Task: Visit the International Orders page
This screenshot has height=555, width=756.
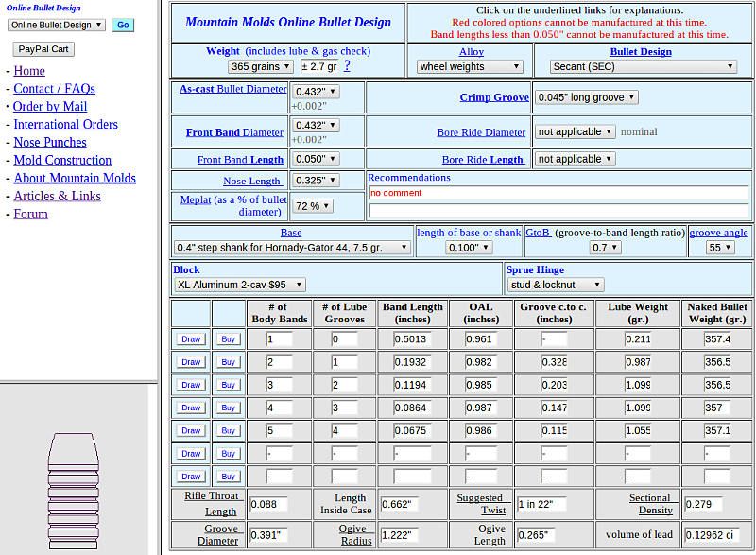Action: tap(65, 125)
